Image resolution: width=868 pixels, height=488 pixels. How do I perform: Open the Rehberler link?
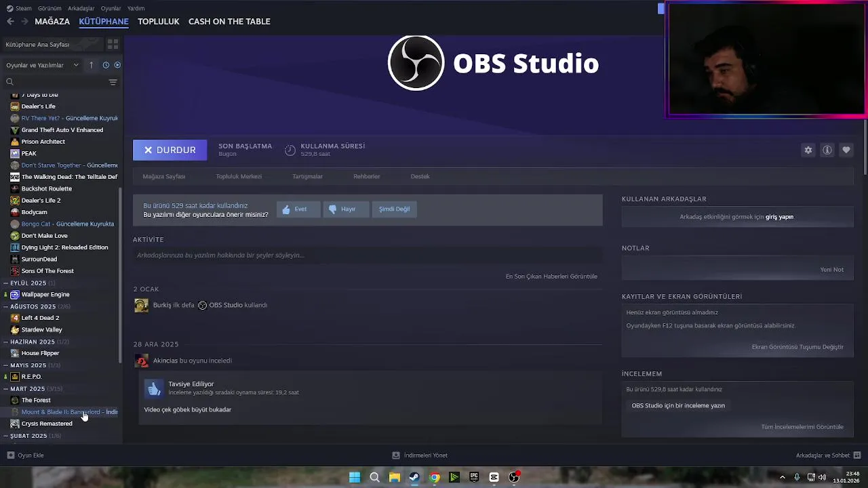(x=366, y=176)
